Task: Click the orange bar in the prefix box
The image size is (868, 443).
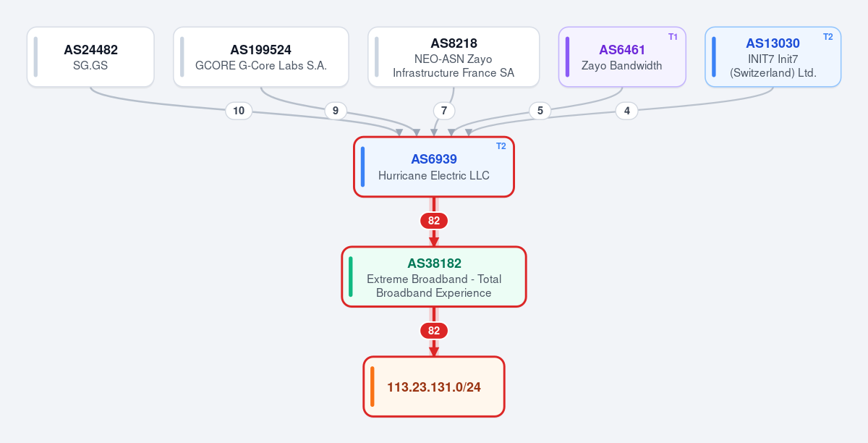Action: (x=372, y=387)
